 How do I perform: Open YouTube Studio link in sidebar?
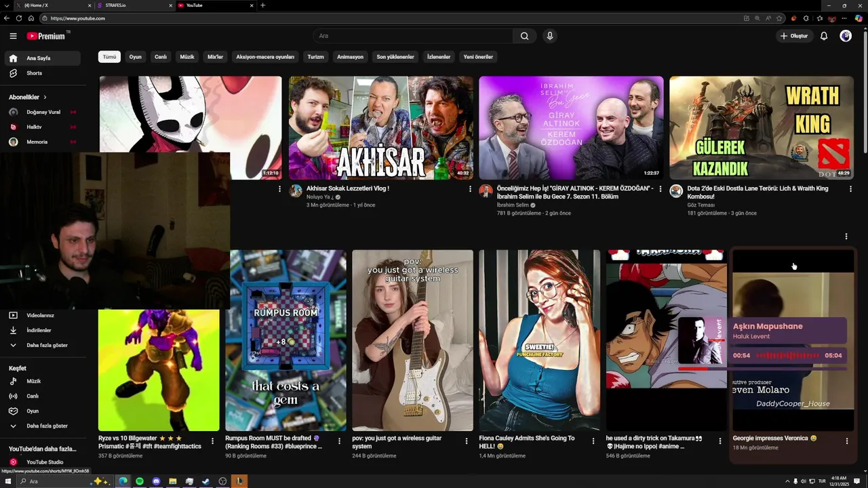click(42, 462)
